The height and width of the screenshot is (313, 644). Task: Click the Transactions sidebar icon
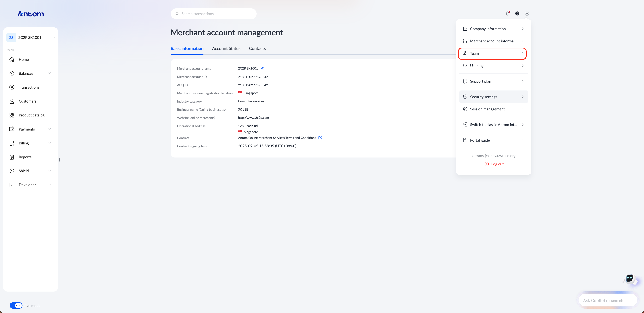[x=12, y=87]
